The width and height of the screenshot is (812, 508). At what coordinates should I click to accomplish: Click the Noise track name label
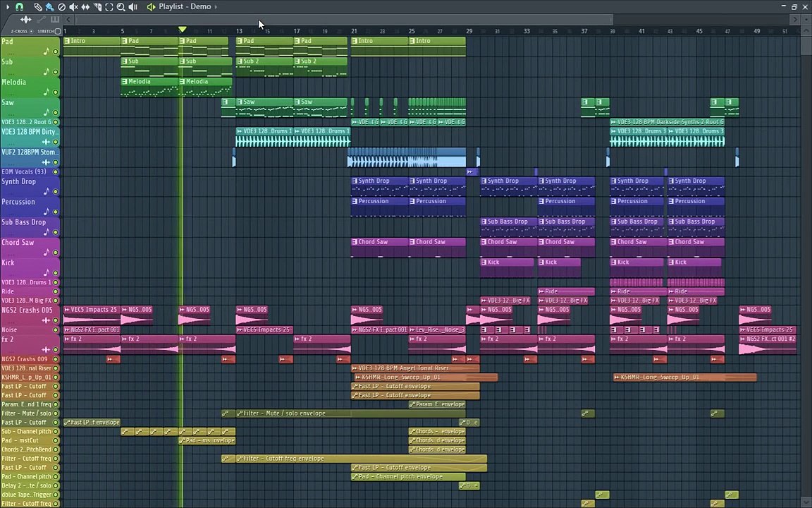pyautogui.click(x=9, y=329)
